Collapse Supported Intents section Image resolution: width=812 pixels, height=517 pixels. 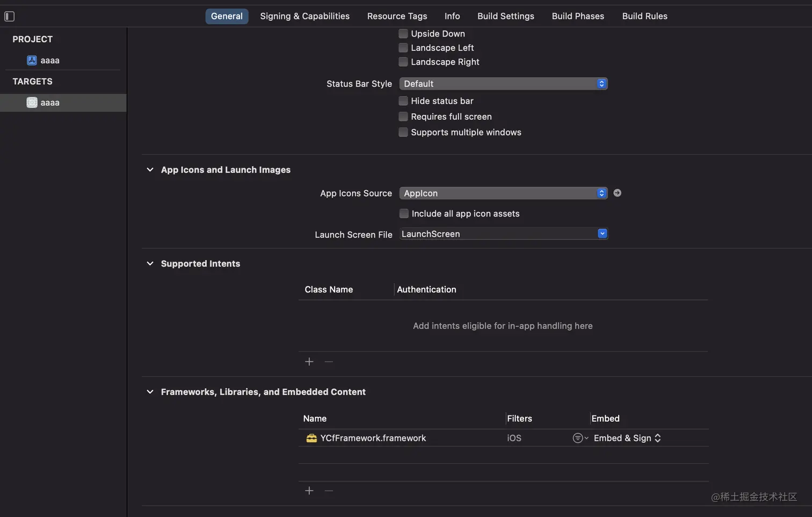(x=150, y=263)
